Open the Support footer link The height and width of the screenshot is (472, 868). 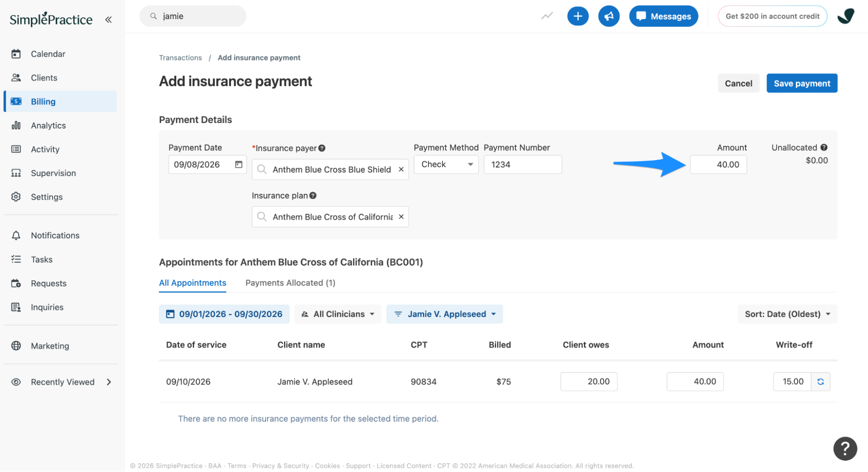tap(358, 466)
